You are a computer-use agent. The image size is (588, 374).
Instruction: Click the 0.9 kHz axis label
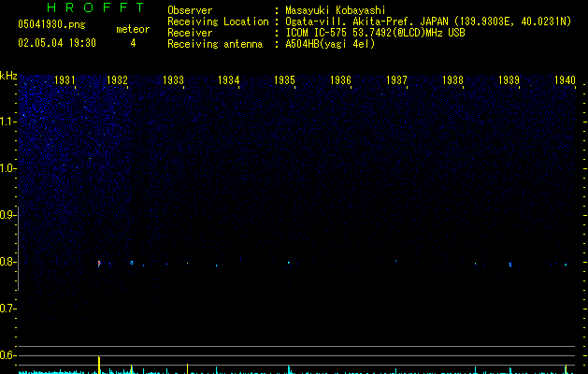click(7, 215)
